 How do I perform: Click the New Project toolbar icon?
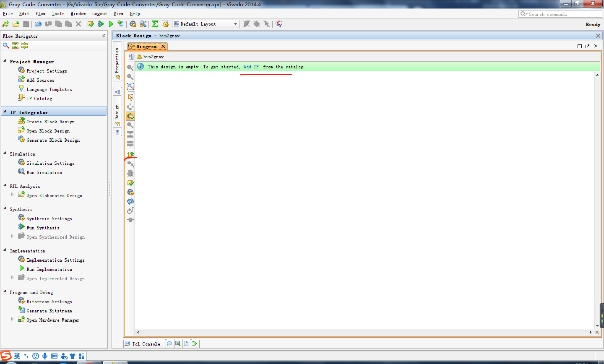point(5,24)
